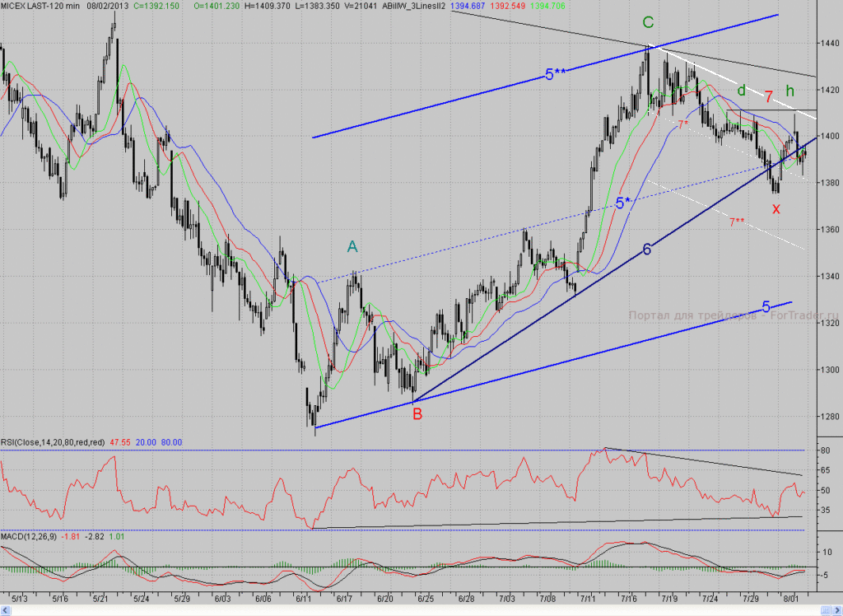Click the 6/11 date on time axis
The width and height of the screenshot is (843, 616).
(x=303, y=598)
